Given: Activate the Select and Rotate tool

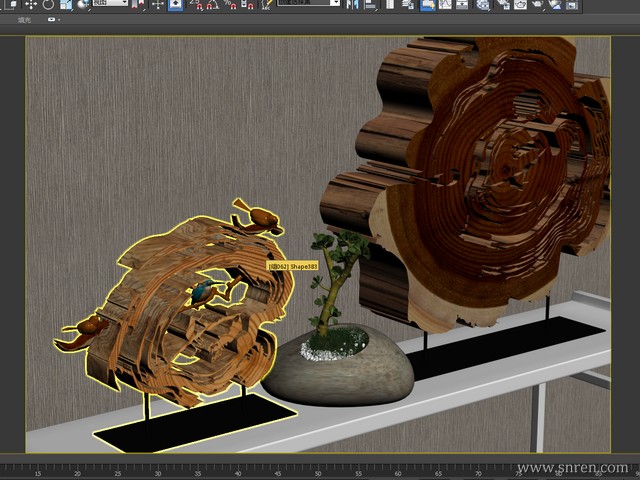Looking at the screenshot, I should point(48,4).
